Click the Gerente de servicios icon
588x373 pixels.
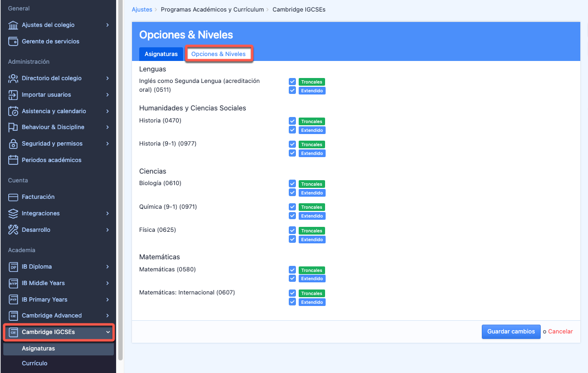pyautogui.click(x=14, y=42)
